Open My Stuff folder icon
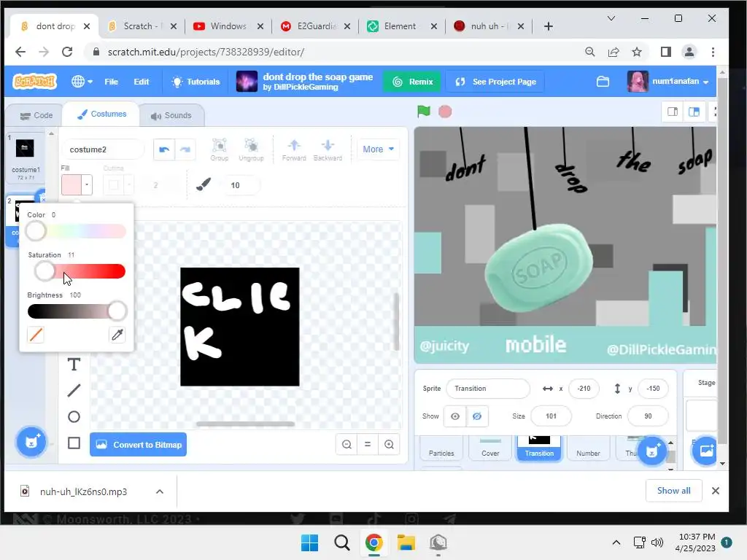The width and height of the screenshot is (747, 560). point(603,82)
